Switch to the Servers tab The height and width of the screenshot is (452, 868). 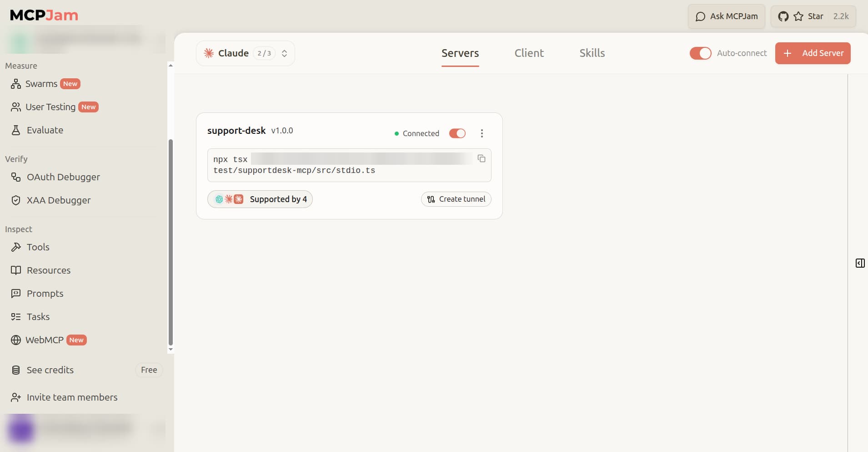[460, 53]
